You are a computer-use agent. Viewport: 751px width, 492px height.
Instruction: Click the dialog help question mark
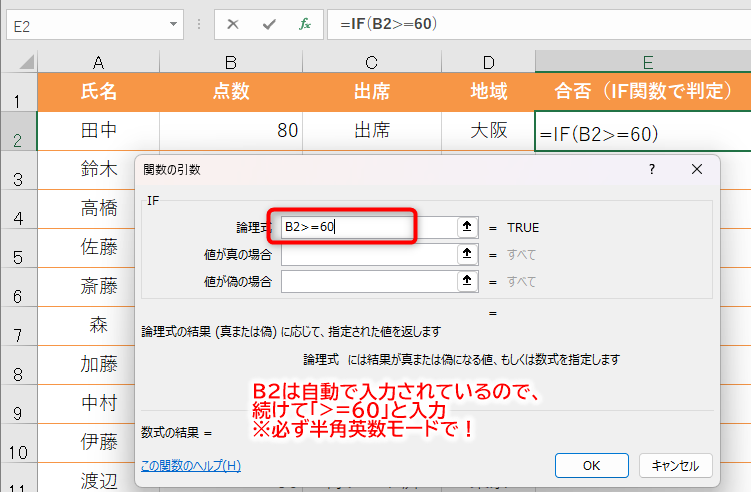click(x=652, y=169)
